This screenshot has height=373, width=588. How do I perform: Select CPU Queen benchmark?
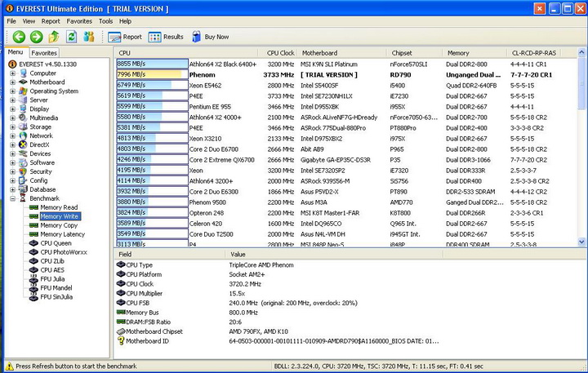56,243
